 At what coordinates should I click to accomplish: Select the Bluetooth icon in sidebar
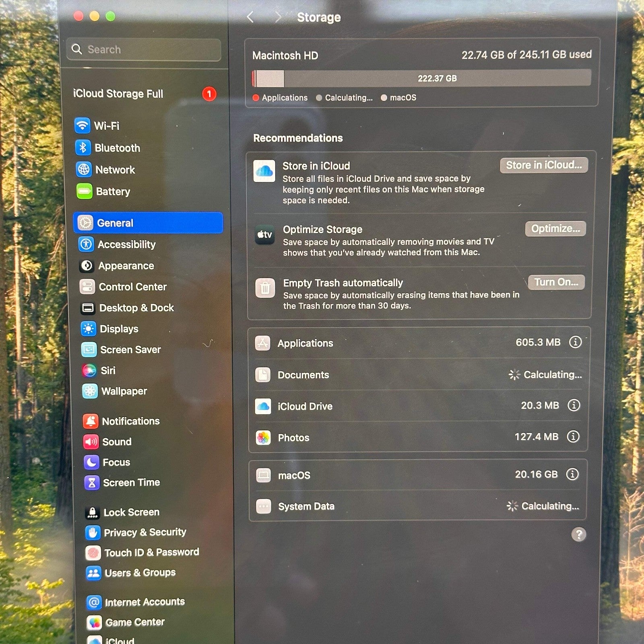click(83, 148)
